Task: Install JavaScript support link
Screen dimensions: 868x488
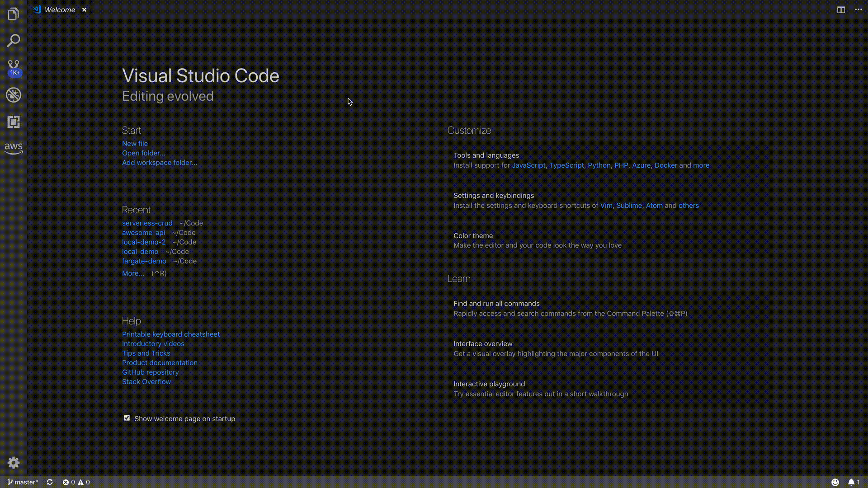Action: pyautogui.click(x=528, y=165)
